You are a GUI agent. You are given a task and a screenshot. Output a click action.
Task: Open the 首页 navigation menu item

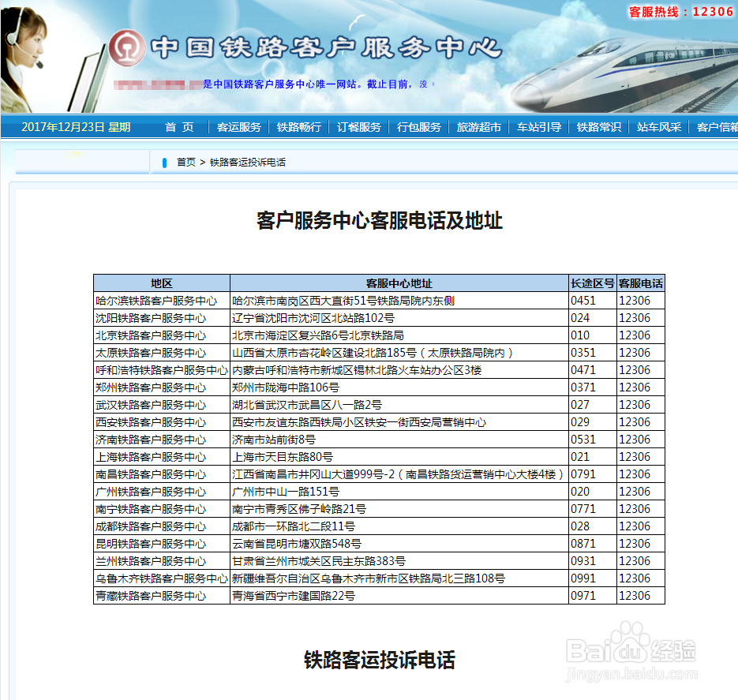179,127
